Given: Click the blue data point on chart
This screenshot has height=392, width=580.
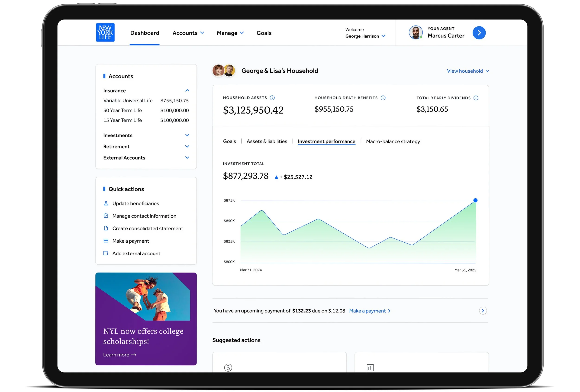Looking at the screenshot, I should pos(475,200).
